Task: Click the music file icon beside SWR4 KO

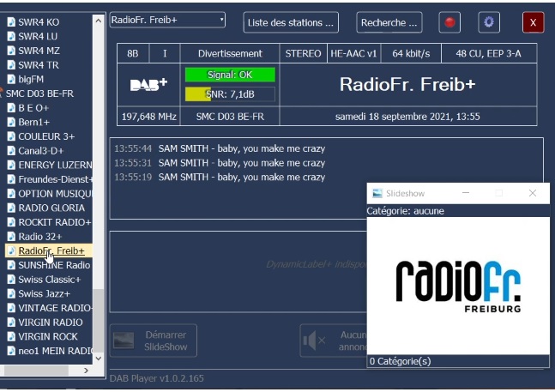Action: pyautogui.click(x=11, y=22)
